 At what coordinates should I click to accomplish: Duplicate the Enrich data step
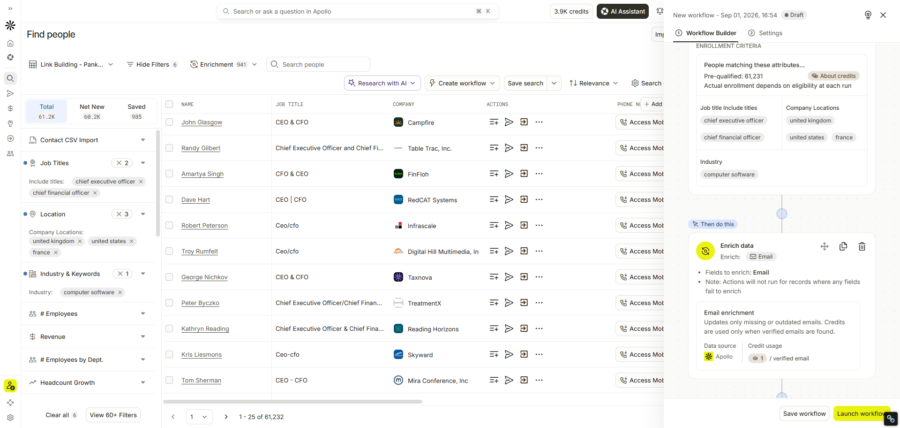[843, 246]
